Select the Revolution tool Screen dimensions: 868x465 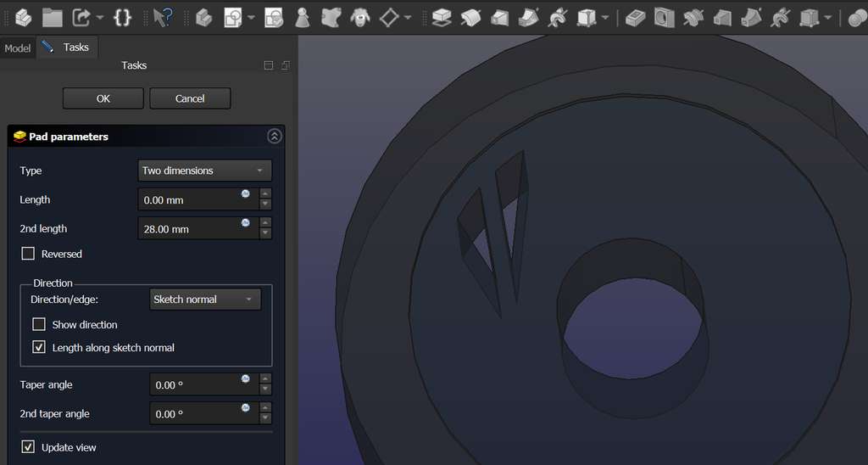(470, 18)
